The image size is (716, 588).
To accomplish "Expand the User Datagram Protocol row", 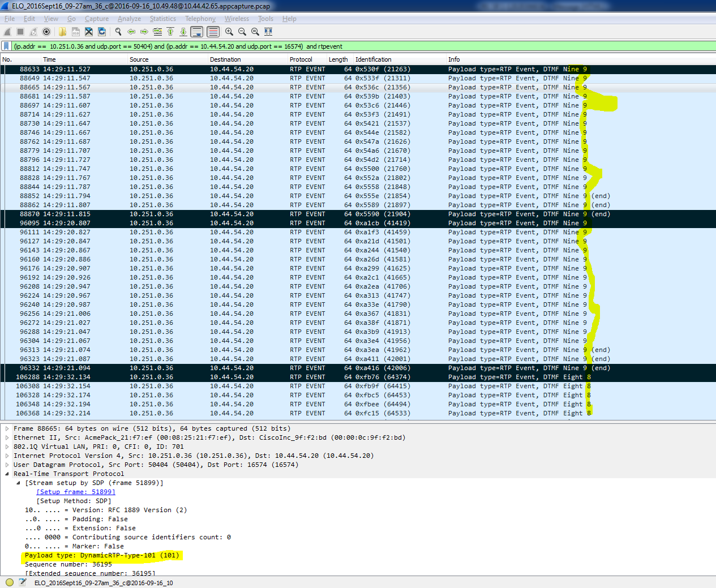I will [x=7, y=465].
